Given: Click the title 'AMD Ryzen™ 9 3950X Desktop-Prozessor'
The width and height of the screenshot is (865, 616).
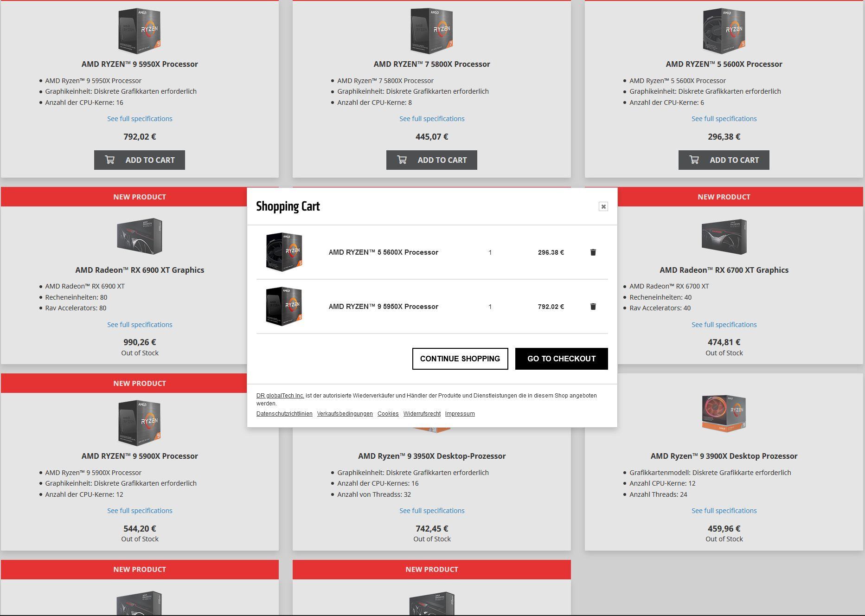Looking at the screenshot, I should click(432, 456).
